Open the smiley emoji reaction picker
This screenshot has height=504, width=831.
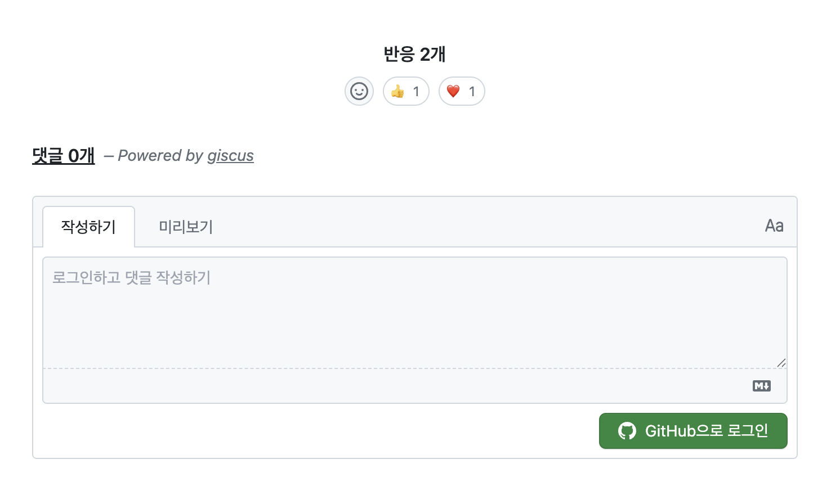(x=359, y=91)
